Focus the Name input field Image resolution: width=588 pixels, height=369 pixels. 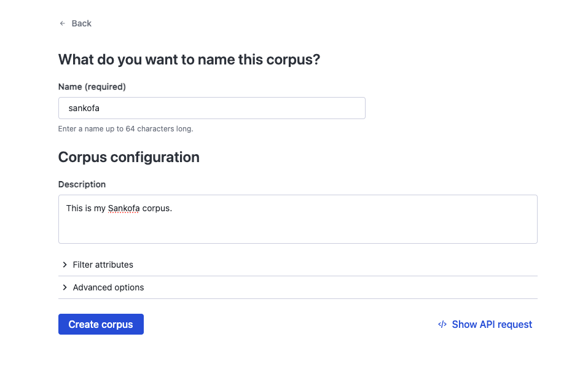(246, 108)
